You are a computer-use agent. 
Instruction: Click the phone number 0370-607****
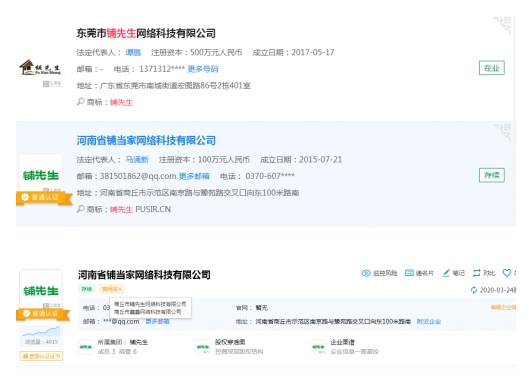[x=270, y=176]
